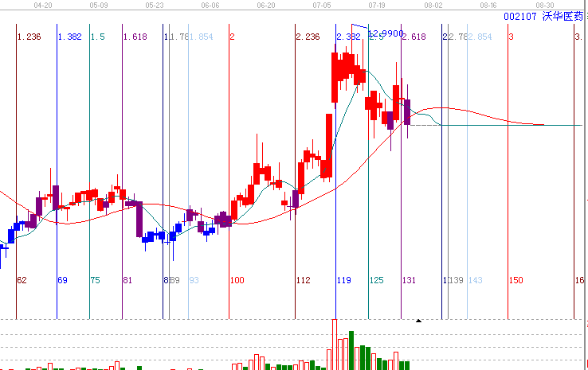Click the 2.854 light blue line label
The height and width of the screenshot is (370, 588).
(480, 37)
